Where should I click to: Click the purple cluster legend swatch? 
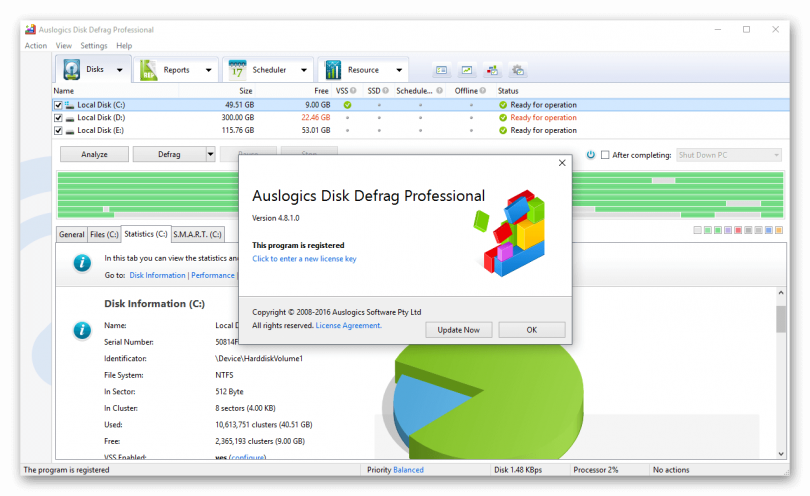[x=728, y=230]
